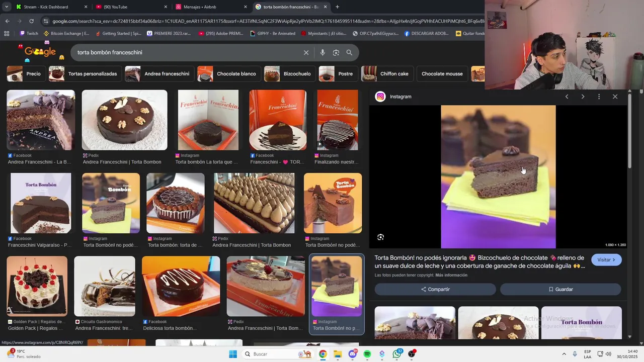644x362 pixels.
Task: Select Chocolate mousse filter chip
Action: click(x=442, y=74)
